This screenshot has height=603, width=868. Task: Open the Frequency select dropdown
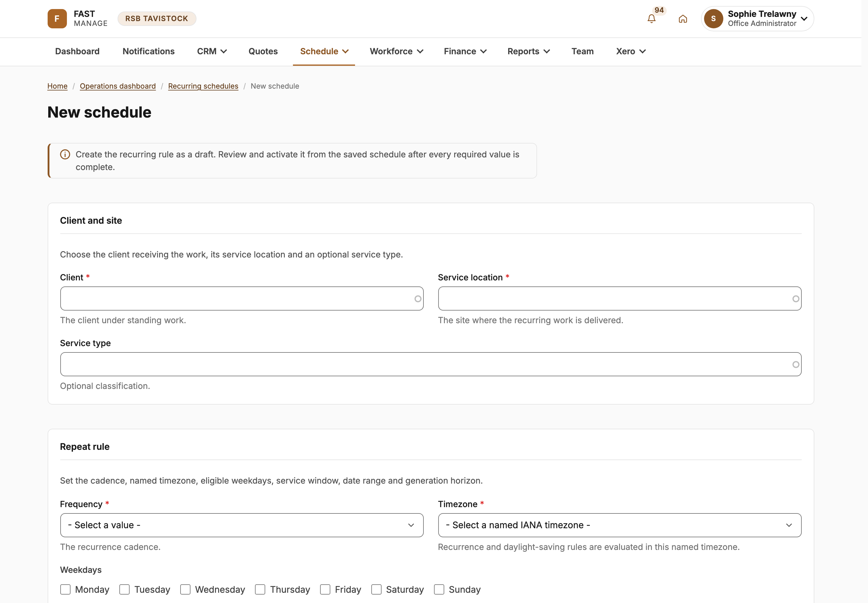[x=242, y=525]
